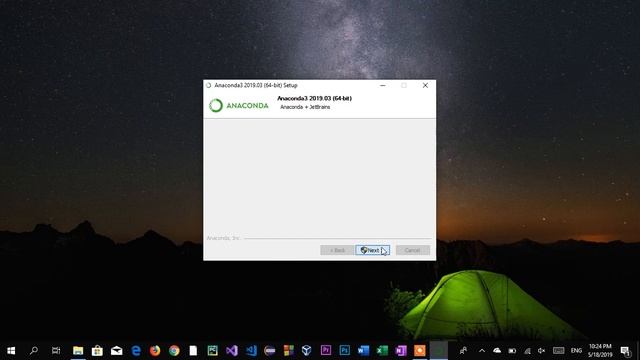Open battery status tray icon
The width and height of the screenshot is (640, 360).
point(512,350)
